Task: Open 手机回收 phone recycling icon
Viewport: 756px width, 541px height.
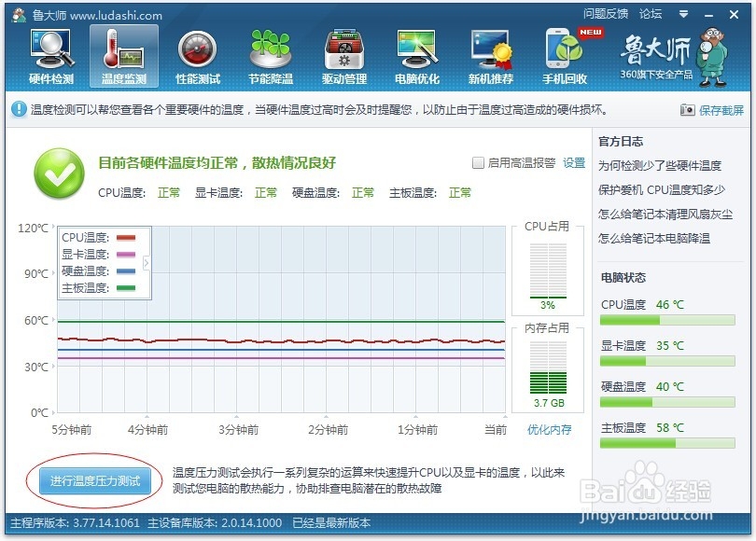Action: 565,57
